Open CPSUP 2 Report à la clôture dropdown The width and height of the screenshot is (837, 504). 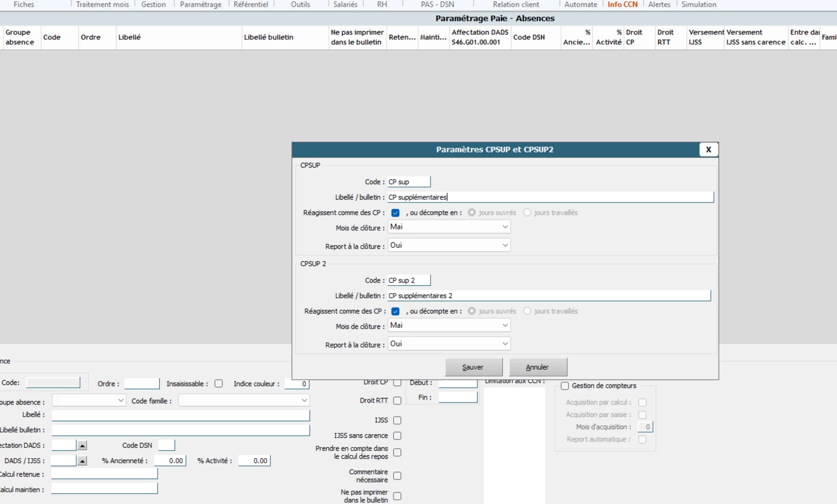pos(505,344)
